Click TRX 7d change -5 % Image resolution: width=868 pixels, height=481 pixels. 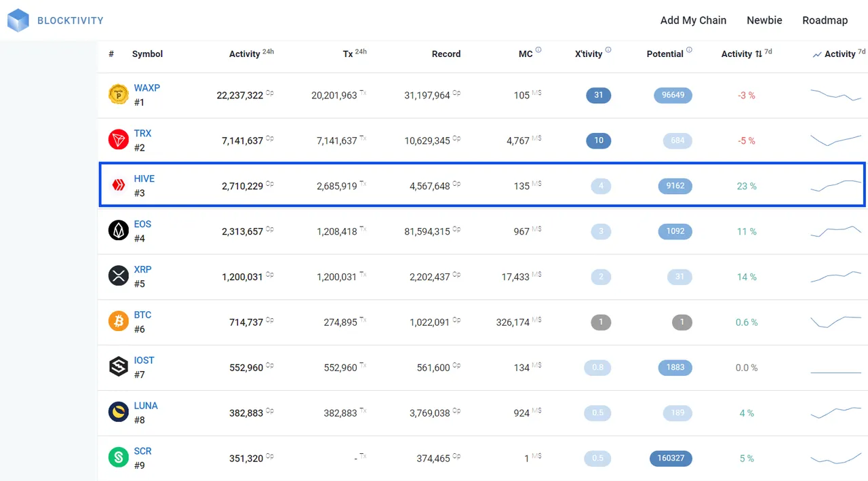(x=747, y=140)
